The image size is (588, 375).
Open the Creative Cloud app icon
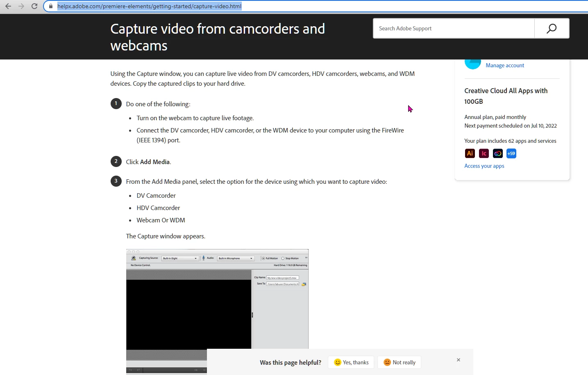(x=498, y=153)
